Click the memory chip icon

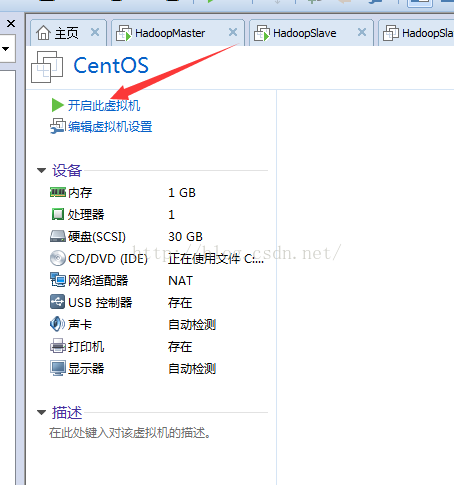pyautogui.click(x=58, y=192)
